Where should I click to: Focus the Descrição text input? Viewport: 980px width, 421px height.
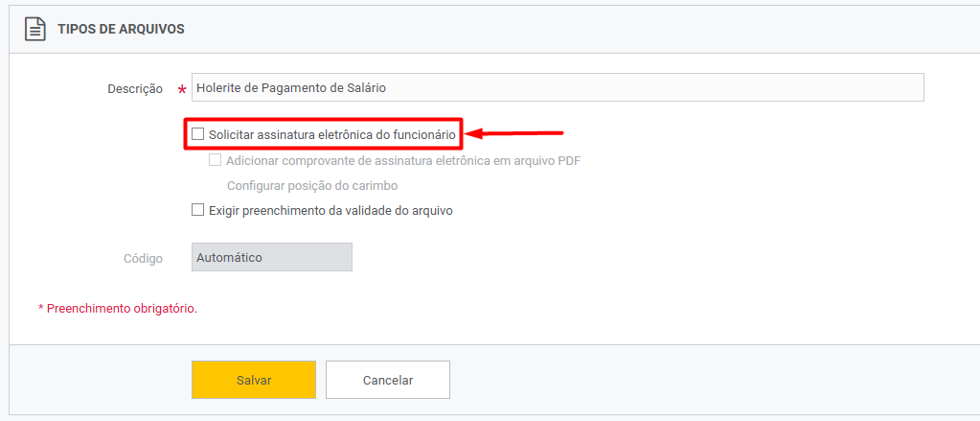558,87
